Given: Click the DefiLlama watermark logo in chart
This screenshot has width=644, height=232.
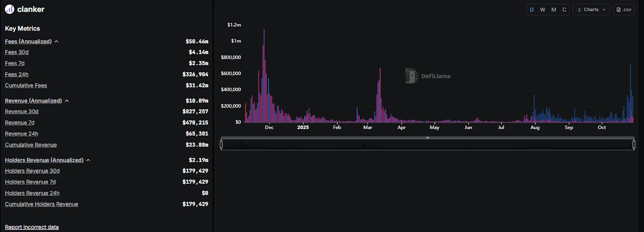Looking at the screenshot, I should pos(412,76).
